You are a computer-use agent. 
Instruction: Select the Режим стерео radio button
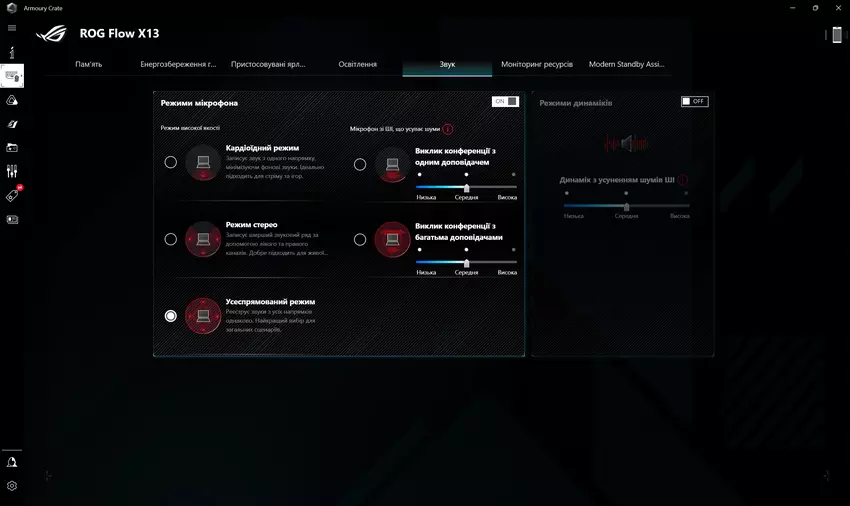click(171, 239)
